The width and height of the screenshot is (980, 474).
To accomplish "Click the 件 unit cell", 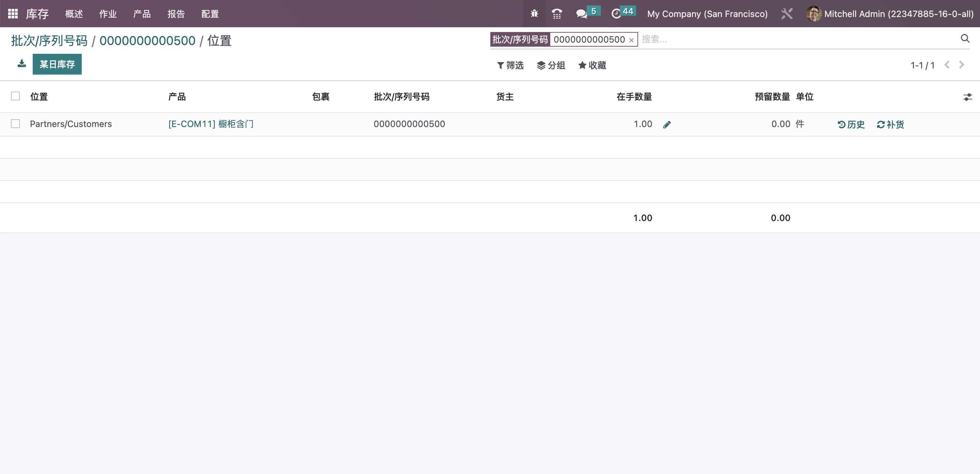I will [x=800, y=124].
